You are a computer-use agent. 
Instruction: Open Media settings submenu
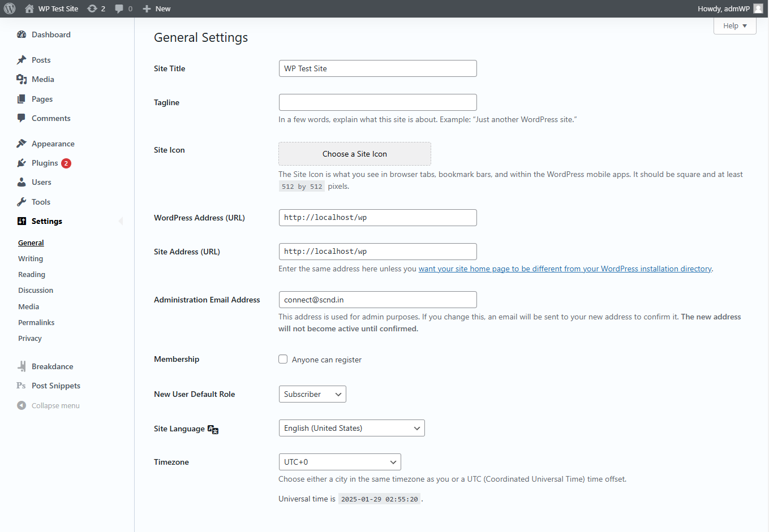click(29, 306)
